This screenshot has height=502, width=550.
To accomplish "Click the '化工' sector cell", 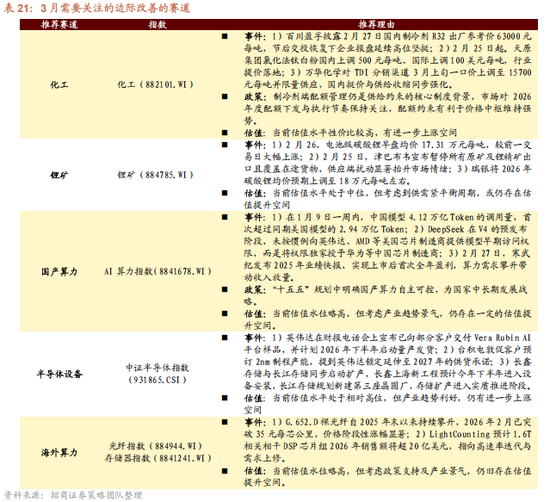I will (59, 85).
